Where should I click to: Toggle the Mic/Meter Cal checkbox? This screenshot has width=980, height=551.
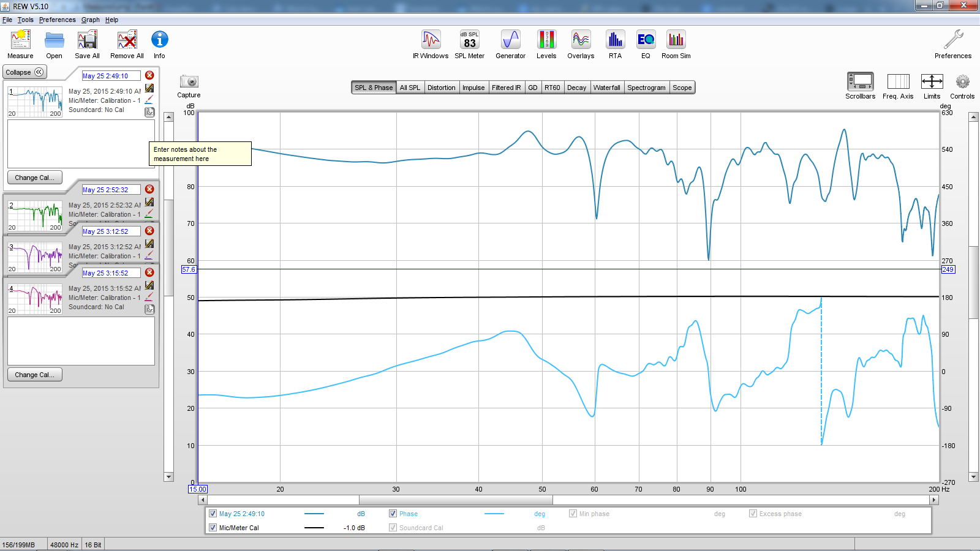pos(213,528)
